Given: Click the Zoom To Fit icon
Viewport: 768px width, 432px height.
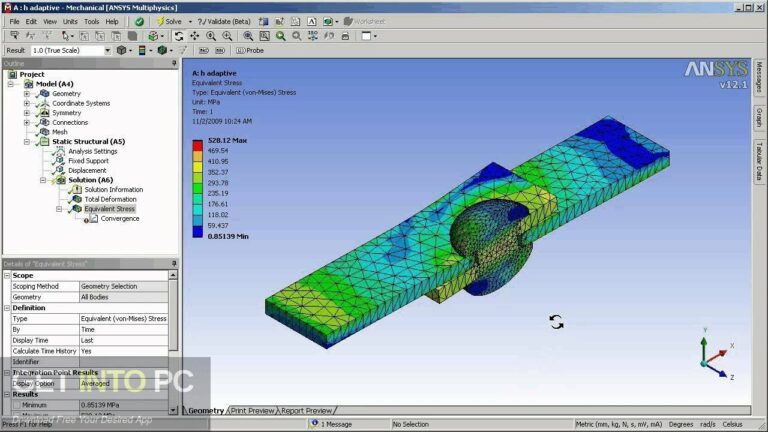Looking at the screenshot, I should click(x=248, y=36).
